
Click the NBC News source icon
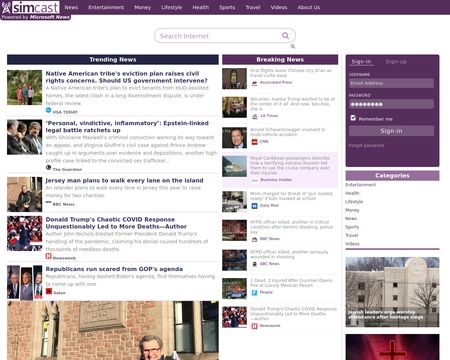(254, 239)
